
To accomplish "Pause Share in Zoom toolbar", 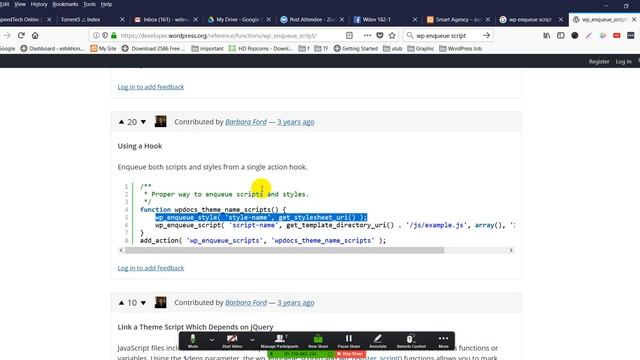I will (x=349, y=341).
